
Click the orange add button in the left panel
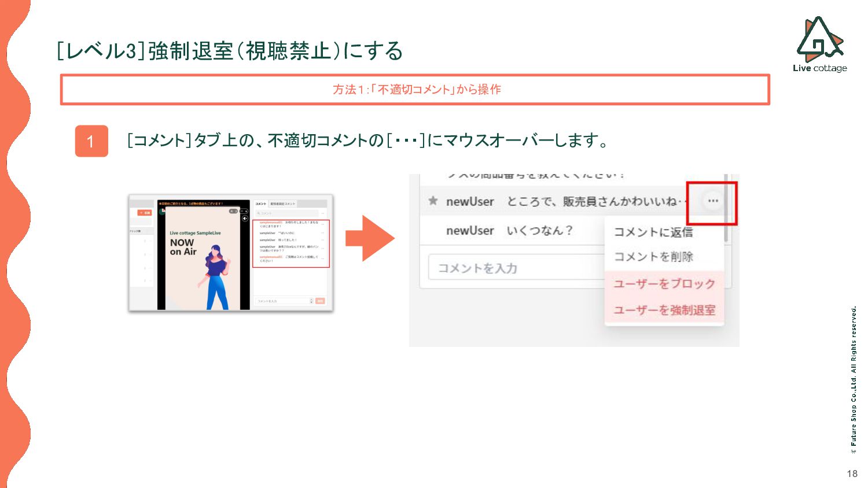click(x=145, y=213)
